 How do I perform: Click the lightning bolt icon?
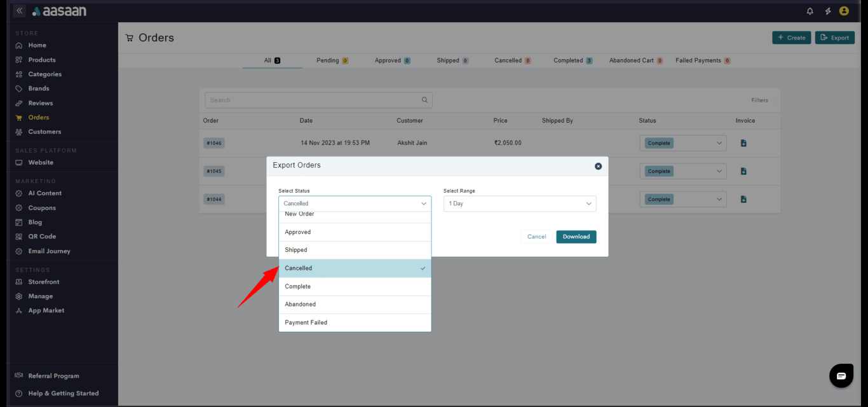pyautogui.click(x=827, y=11)
